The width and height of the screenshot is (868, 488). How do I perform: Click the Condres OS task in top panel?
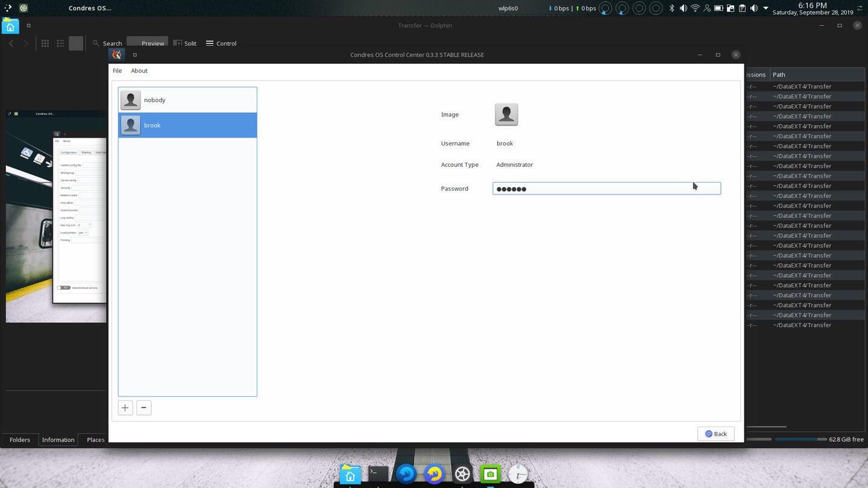click(90, 8)
